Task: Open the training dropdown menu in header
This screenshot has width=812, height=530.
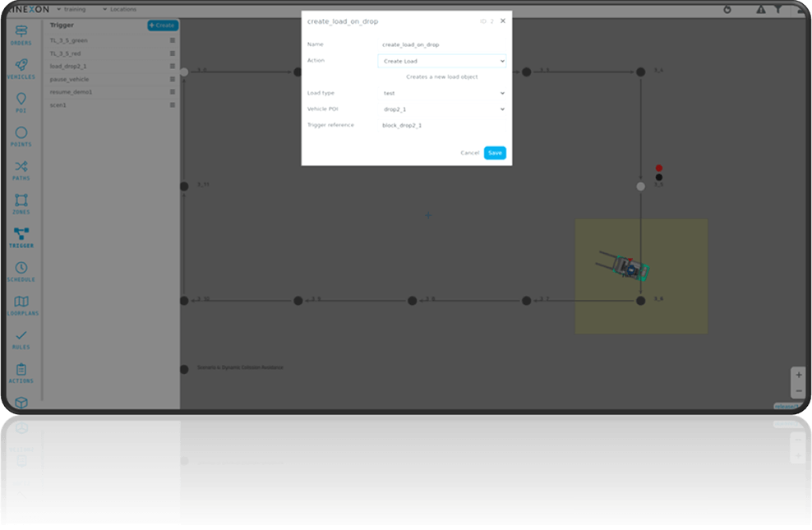Action: [x=76, y=10]
